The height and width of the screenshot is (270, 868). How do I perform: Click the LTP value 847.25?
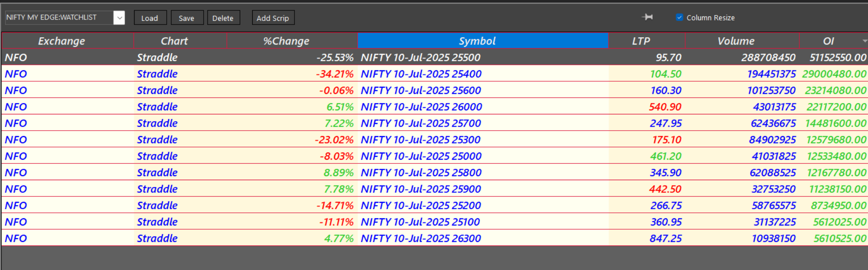666,238
